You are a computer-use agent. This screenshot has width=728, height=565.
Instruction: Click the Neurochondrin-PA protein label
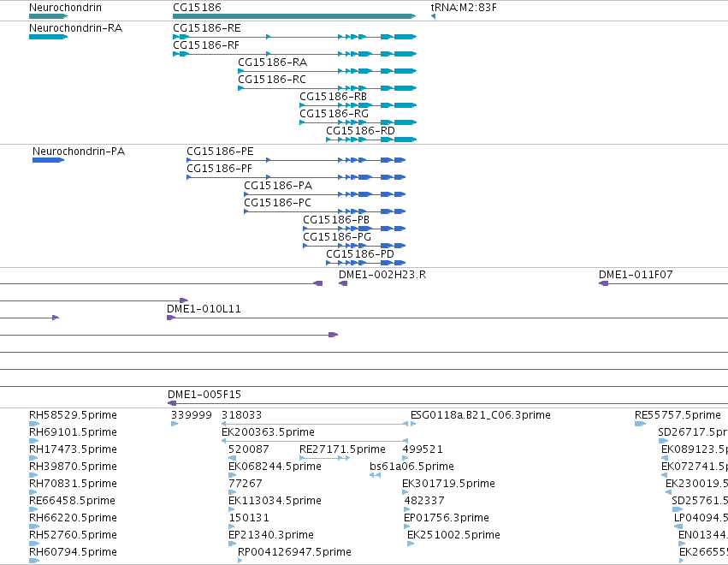click(79, 152)
